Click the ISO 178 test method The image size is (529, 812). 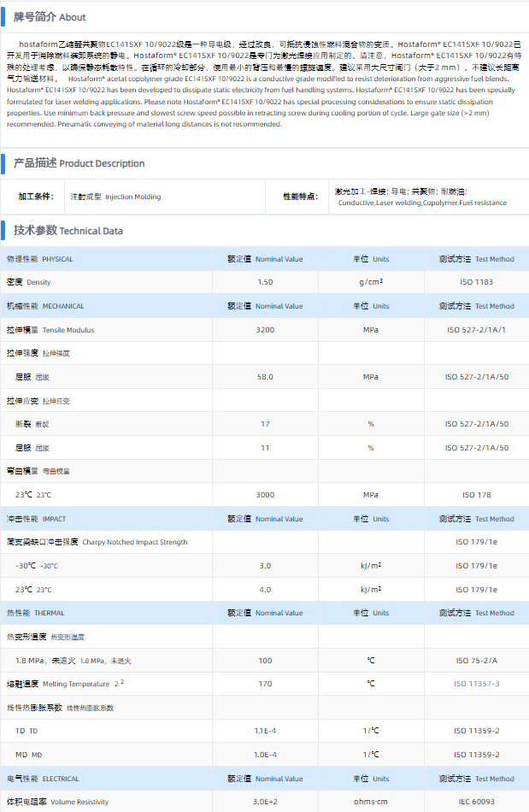(x=476, y=495)
